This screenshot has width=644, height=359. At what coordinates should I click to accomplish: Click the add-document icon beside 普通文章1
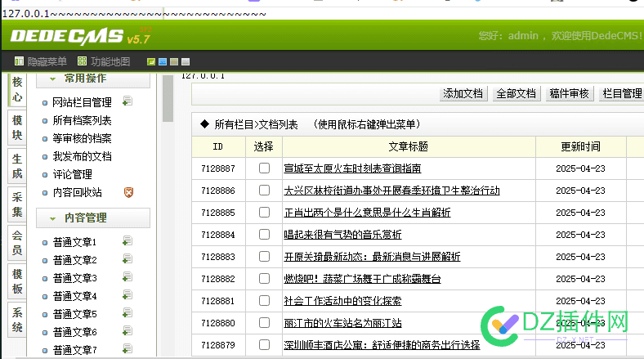pyautogui.click(x=127, y=241)
